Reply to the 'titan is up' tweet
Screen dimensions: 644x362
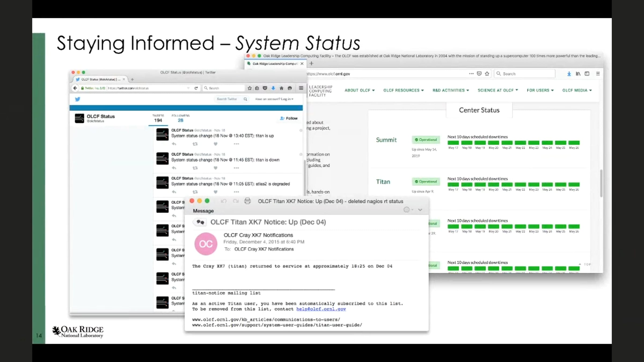click(174, 144)
